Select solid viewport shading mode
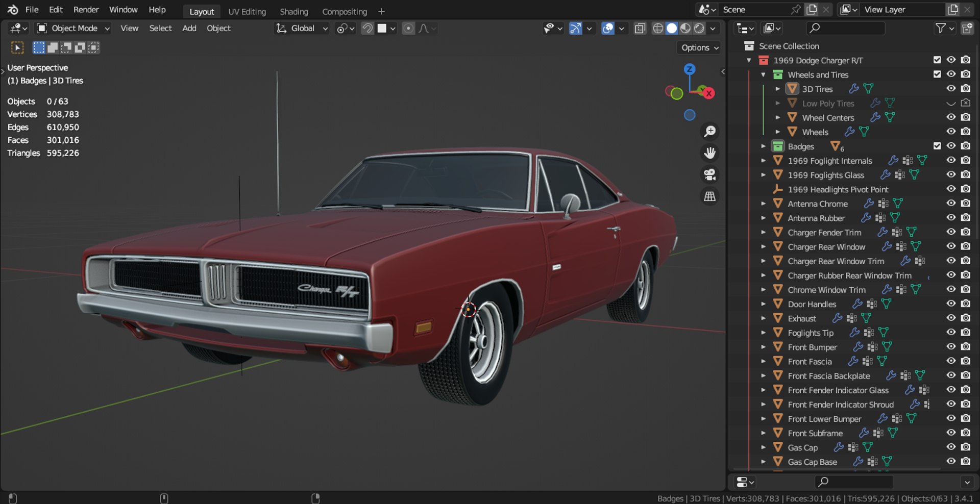This screenshot has height=504, width=980. [x=672, y=29]
